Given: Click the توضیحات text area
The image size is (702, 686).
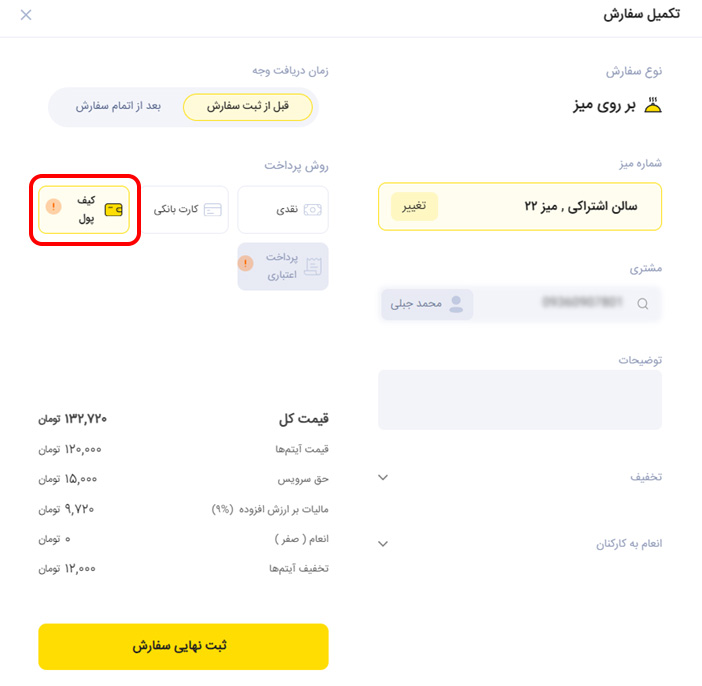Looking at the screenshot, I should coord(520,400).
